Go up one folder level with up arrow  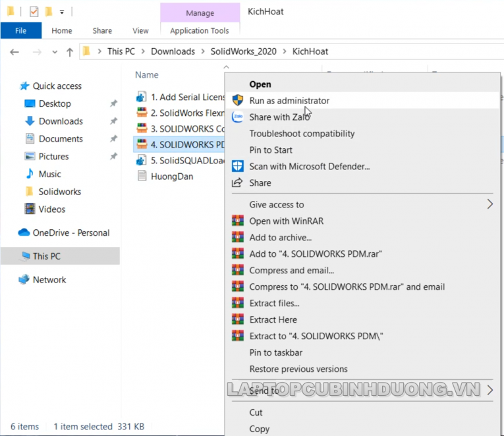(69, 52)
